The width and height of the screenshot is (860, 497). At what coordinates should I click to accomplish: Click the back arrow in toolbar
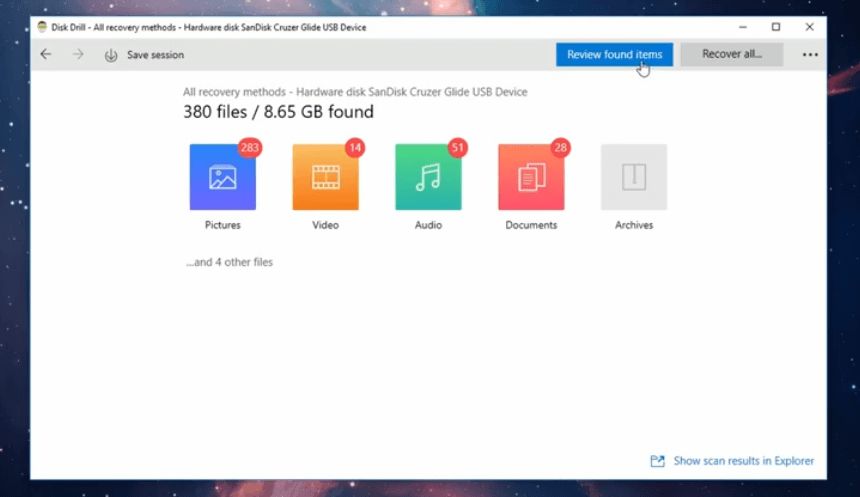(46, 54)
